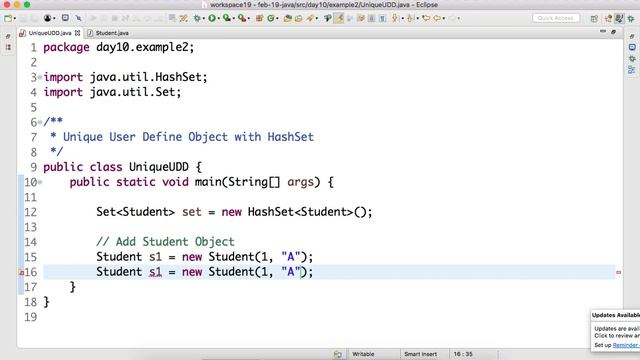Click the Reminder link in Updates popup
The height and width of the screenshot is (360, 640).
[626, 345]
